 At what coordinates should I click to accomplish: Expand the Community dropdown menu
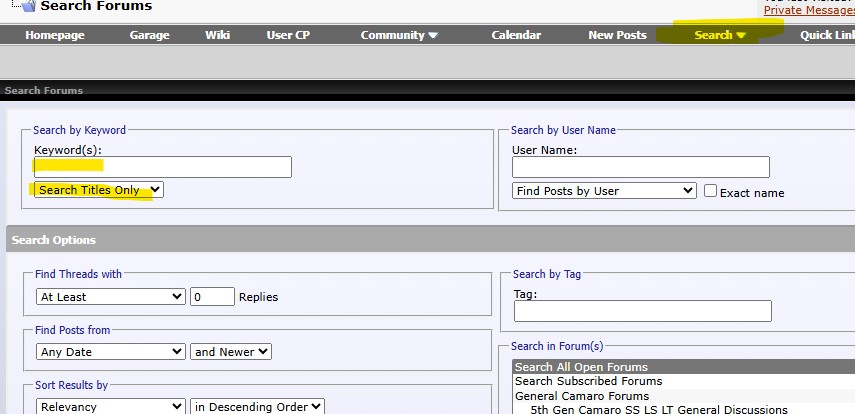399,35
